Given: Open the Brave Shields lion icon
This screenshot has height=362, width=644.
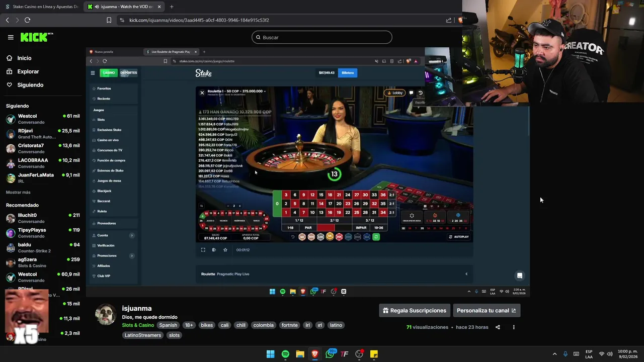Looking at the screenshot, I should pos(459,20).
